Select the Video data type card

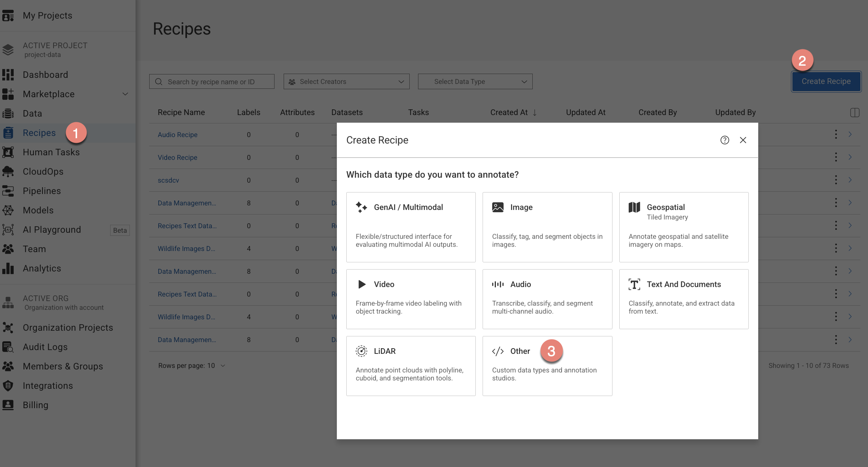click(411, 299)
